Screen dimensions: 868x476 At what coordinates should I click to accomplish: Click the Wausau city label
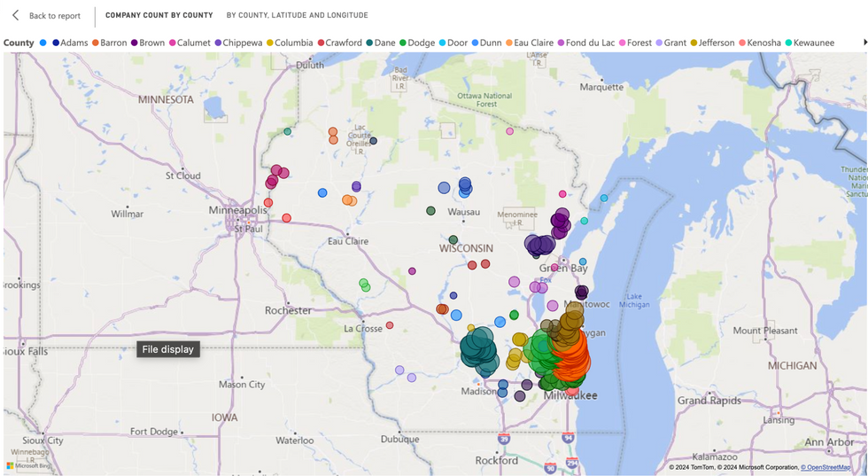(x=464, y=212)
